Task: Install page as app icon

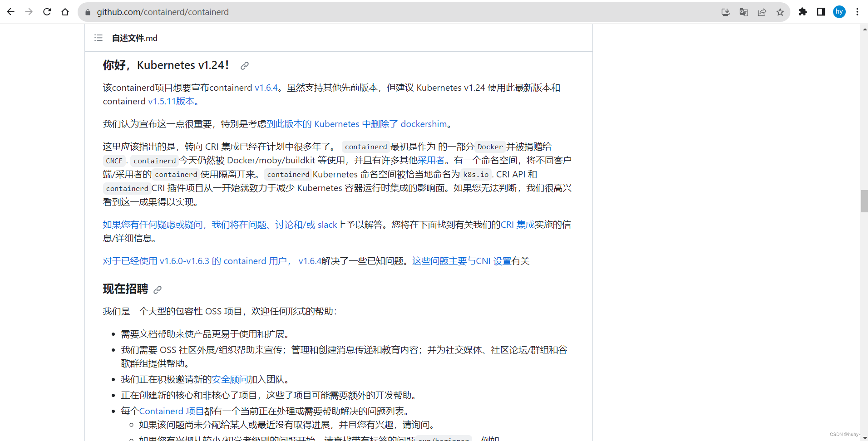Action: pos(725,12)
